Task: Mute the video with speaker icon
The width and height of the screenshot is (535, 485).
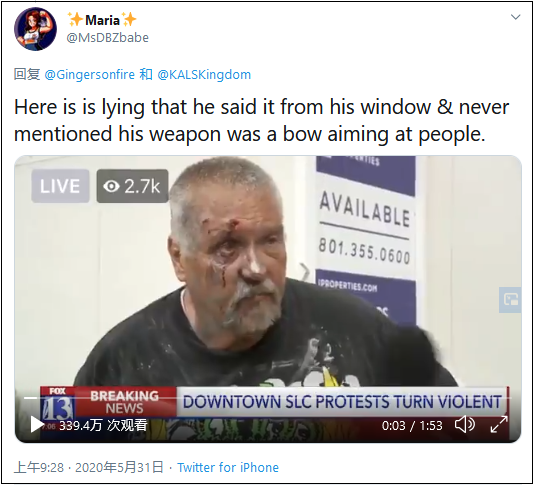Action: 465,425
